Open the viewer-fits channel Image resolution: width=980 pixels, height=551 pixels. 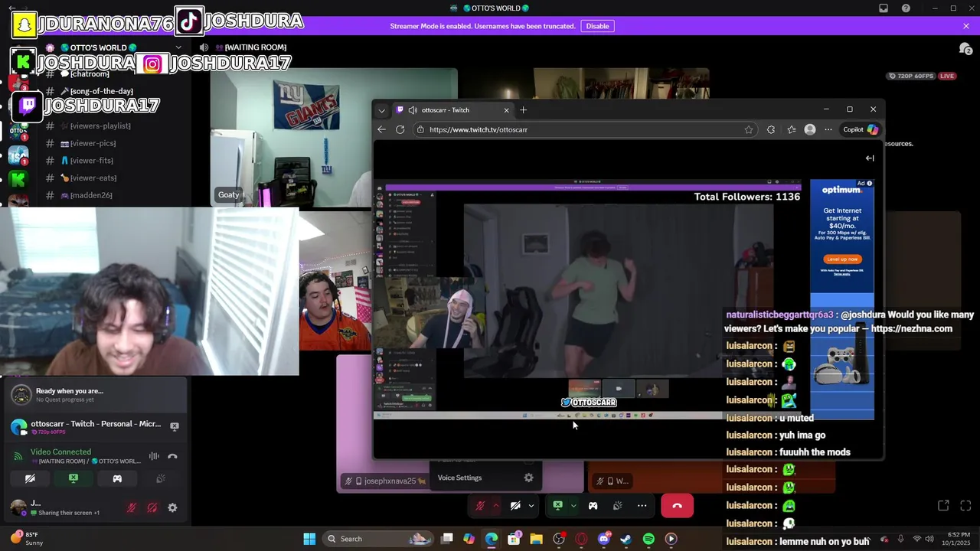(92, 161)
